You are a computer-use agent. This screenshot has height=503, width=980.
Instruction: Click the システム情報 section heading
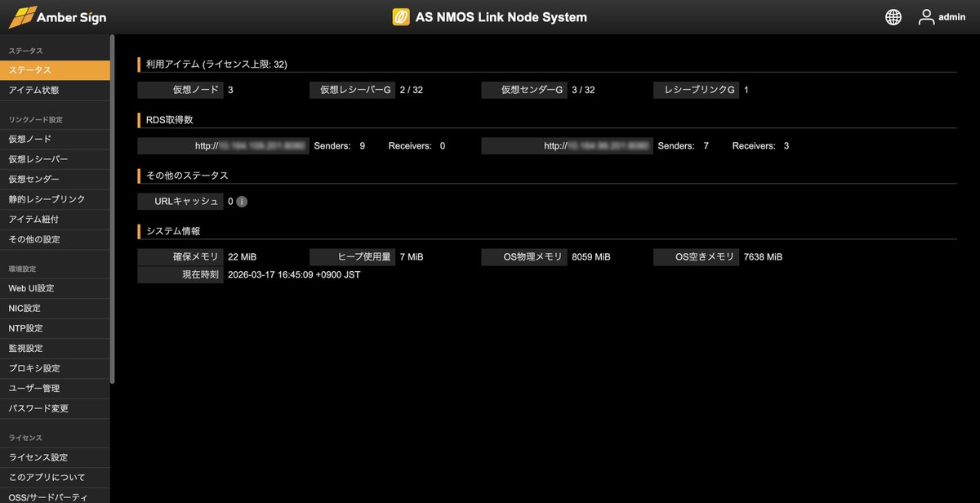pyautogui.click(x=173, y=230)
